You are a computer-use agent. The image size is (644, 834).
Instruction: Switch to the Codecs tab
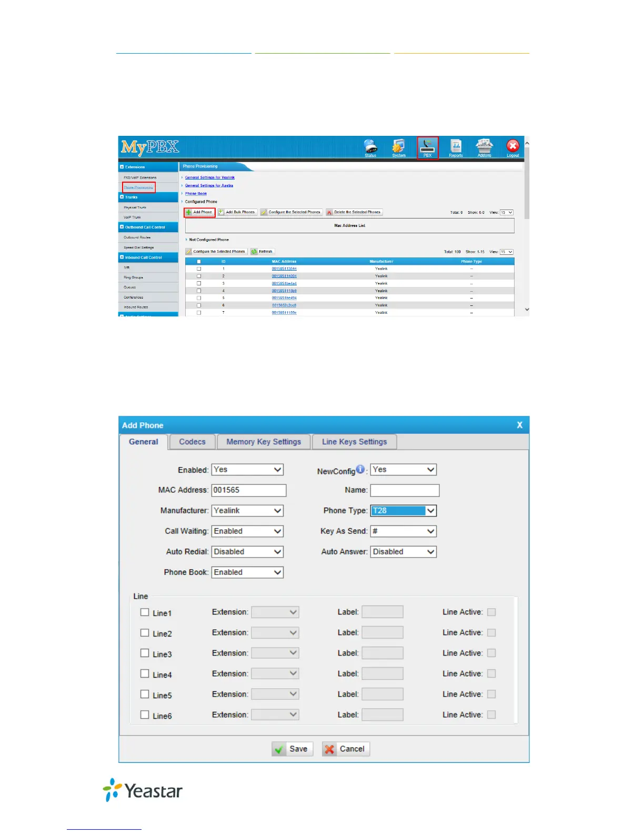193,442
